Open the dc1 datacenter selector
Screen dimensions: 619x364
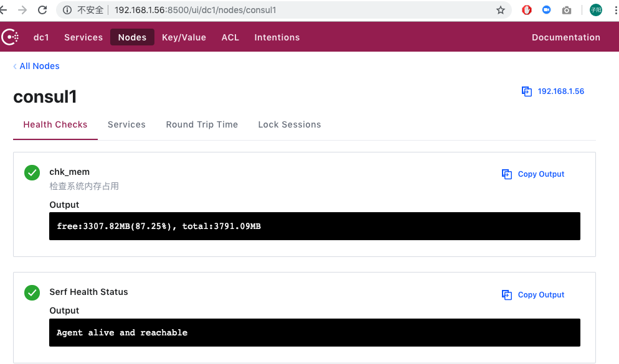41,37
